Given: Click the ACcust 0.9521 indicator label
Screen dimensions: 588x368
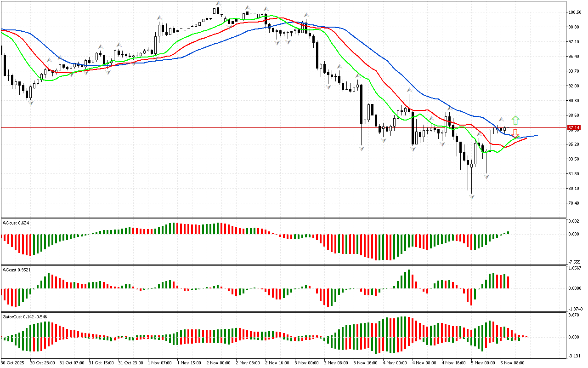Looking at the screenshot, I should click(x=17, y=270).
